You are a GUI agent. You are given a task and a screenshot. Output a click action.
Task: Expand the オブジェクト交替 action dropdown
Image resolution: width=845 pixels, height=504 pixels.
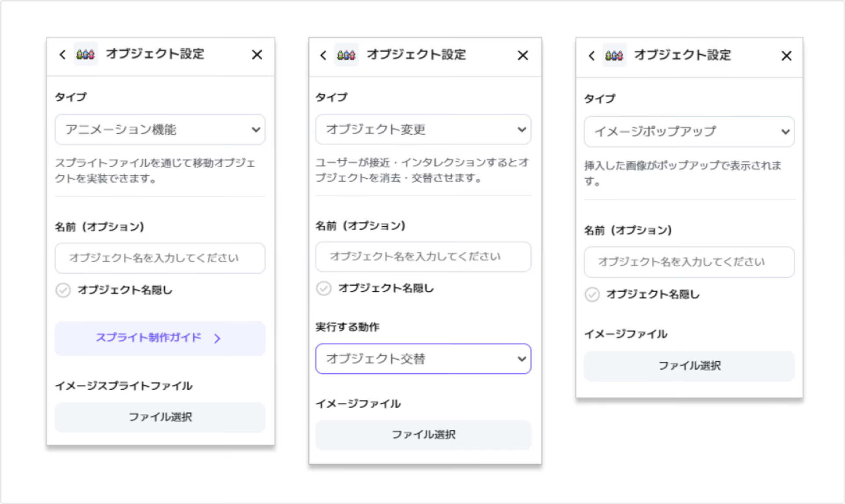(423, 359)
